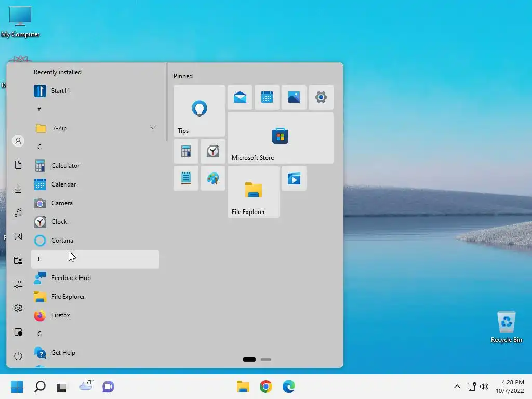Click the F letter group header
This screenshot has width=532, height=399.
tap(95, 259)
